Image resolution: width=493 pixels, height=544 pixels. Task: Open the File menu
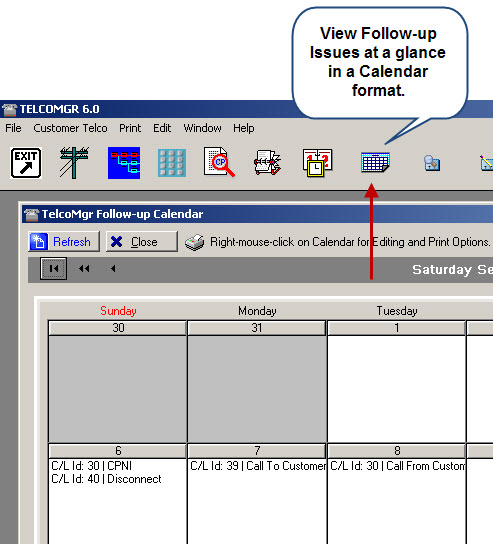13,128
